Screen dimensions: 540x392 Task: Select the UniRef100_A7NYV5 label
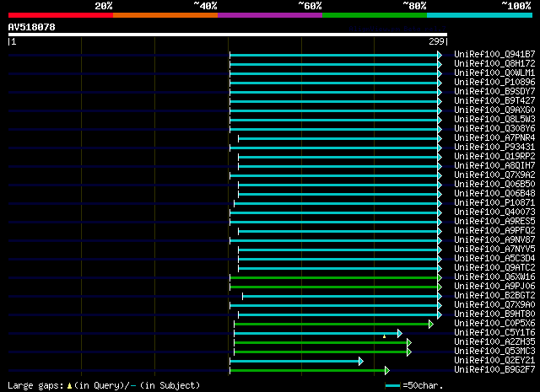494,250
